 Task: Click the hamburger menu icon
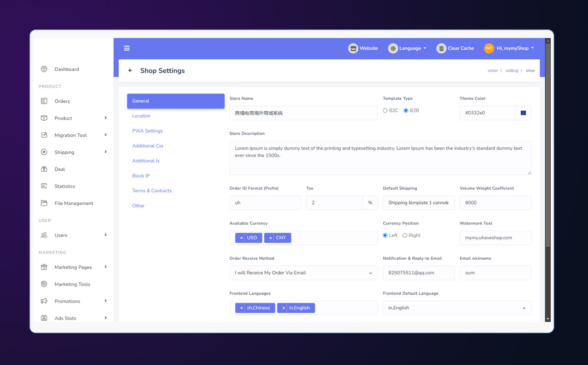pos(127,48)
